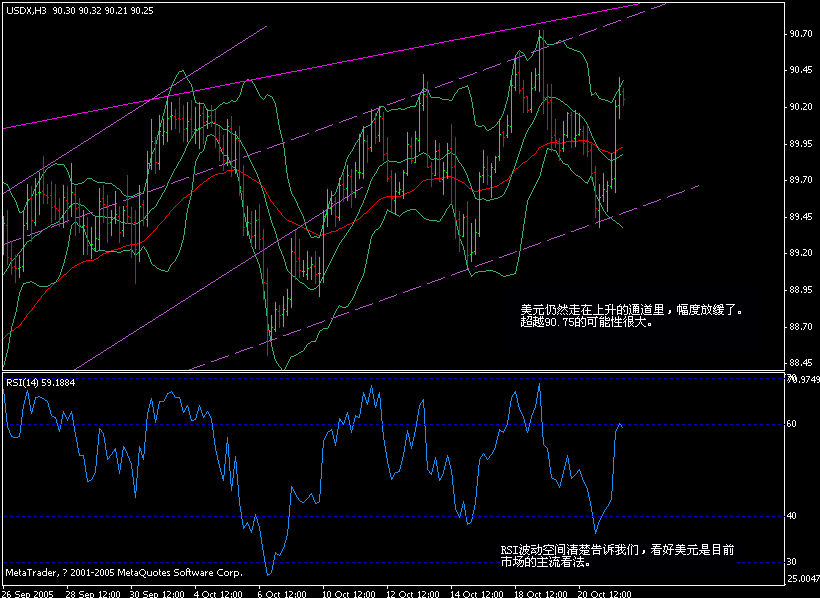820x598 pixels.
Task: Click the 40 level on RSI scale
Action: (792, 516)
